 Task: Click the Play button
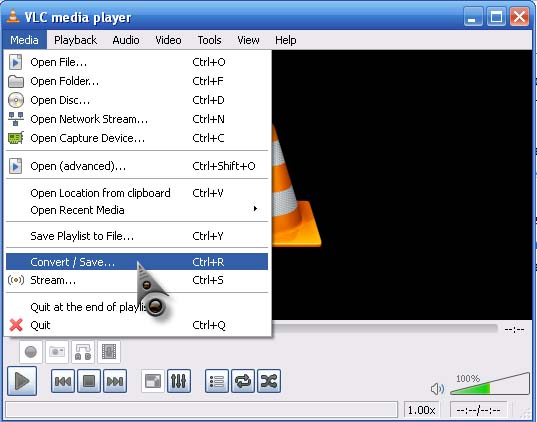click(22, 381)
